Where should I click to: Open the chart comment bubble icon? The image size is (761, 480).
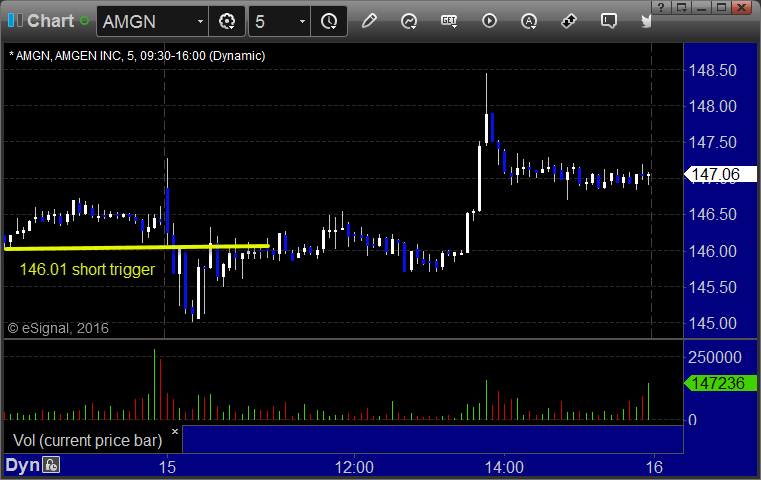(609, 21)
